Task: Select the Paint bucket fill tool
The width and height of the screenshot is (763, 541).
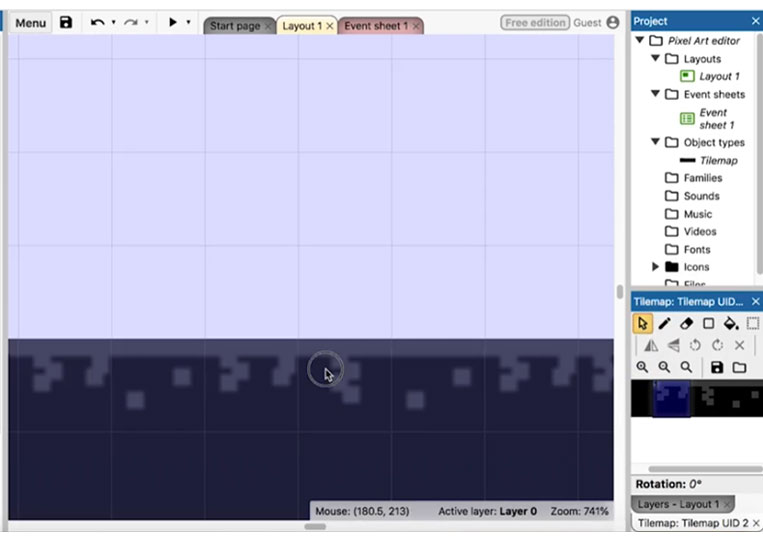Action: 730,324
